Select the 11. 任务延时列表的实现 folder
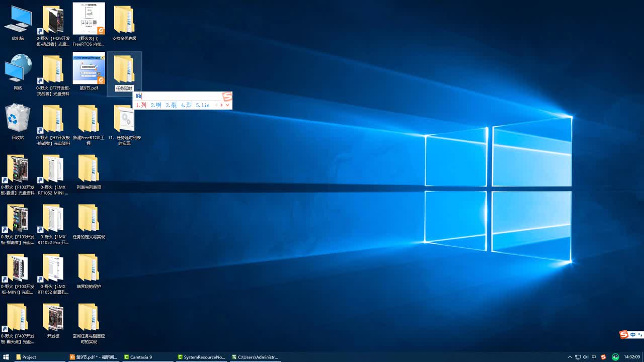The width and height of the screenshot is (644, 362). click(x=124, y=125)
